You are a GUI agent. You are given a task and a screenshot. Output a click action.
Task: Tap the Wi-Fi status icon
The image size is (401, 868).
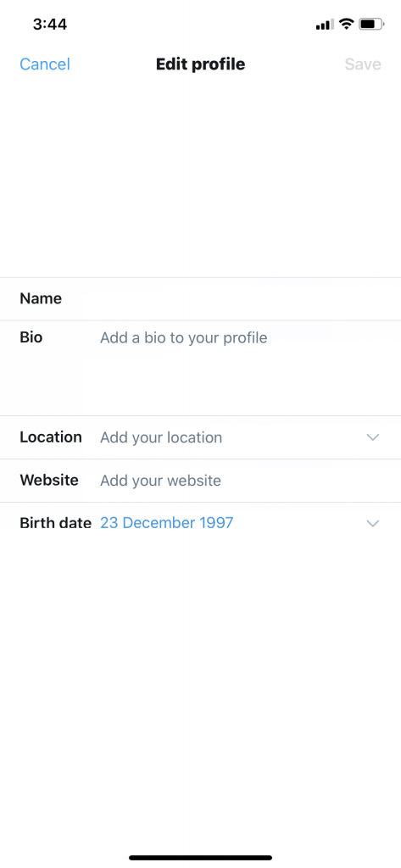[346, 24]
